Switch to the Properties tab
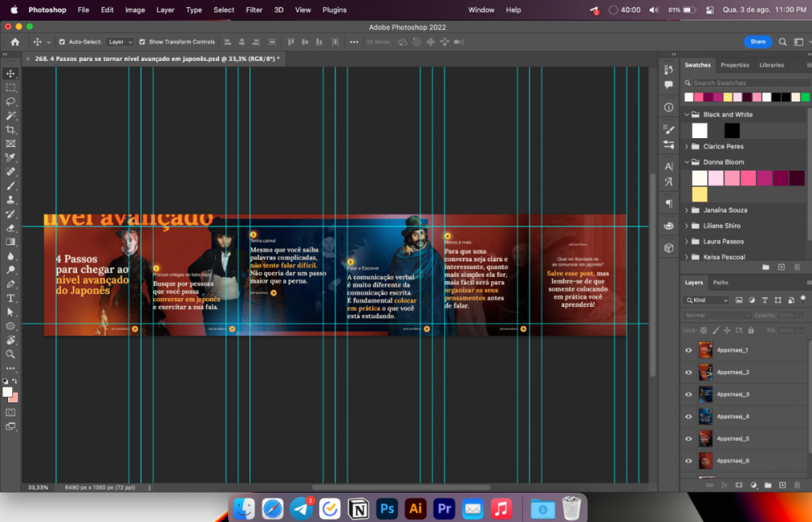This screenshot has width=812, height=522. tap(734, 65)
